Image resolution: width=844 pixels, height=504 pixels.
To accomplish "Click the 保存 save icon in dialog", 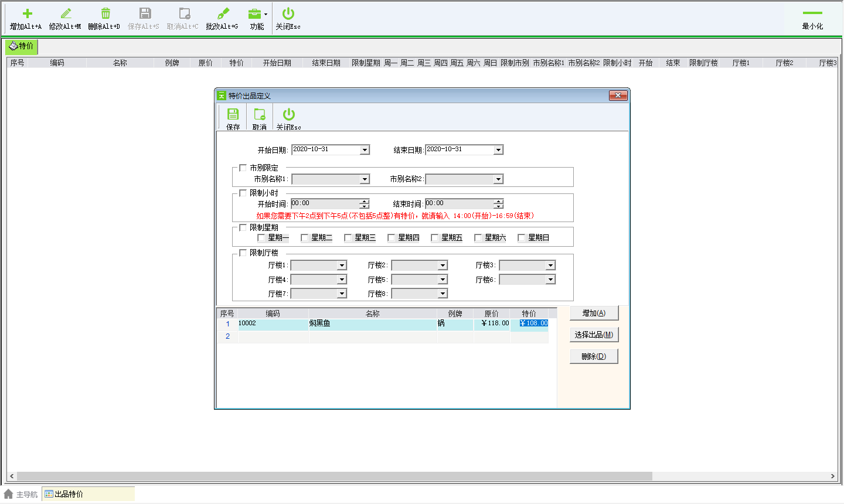I will coord(233,114).
